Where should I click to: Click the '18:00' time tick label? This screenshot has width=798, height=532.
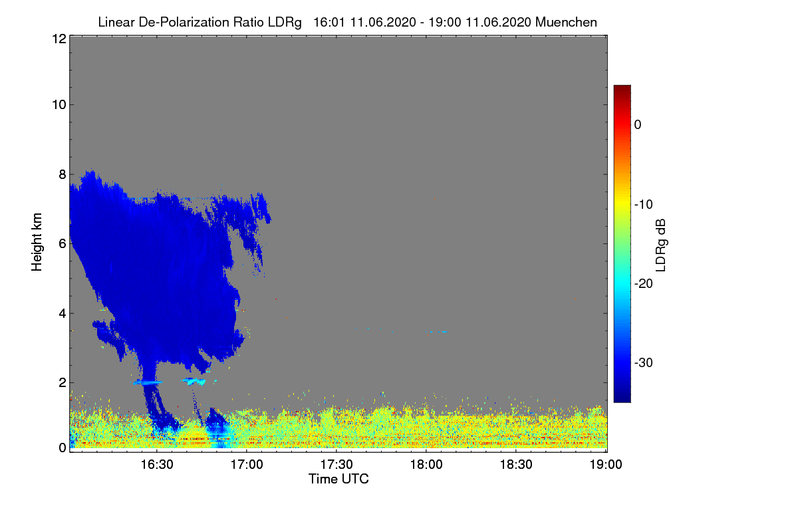pyautogui.click(x=427, y=465)
